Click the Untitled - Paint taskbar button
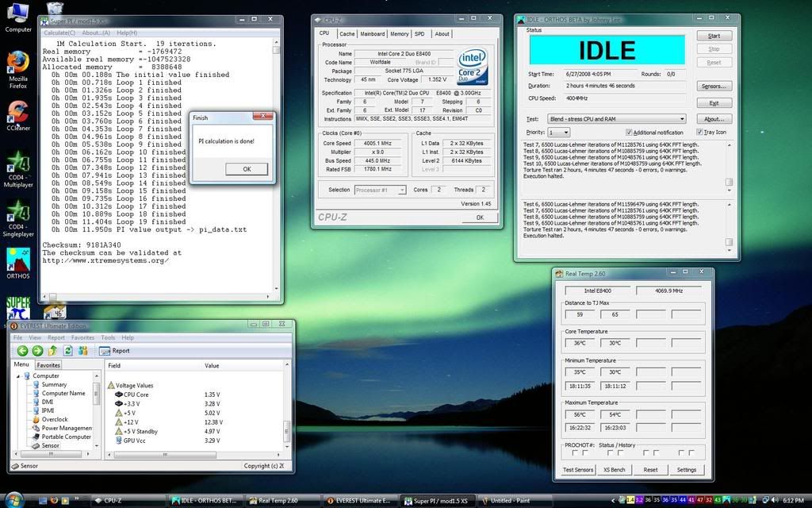This screenshot has width=812, height=508. [x=515, y=500]
